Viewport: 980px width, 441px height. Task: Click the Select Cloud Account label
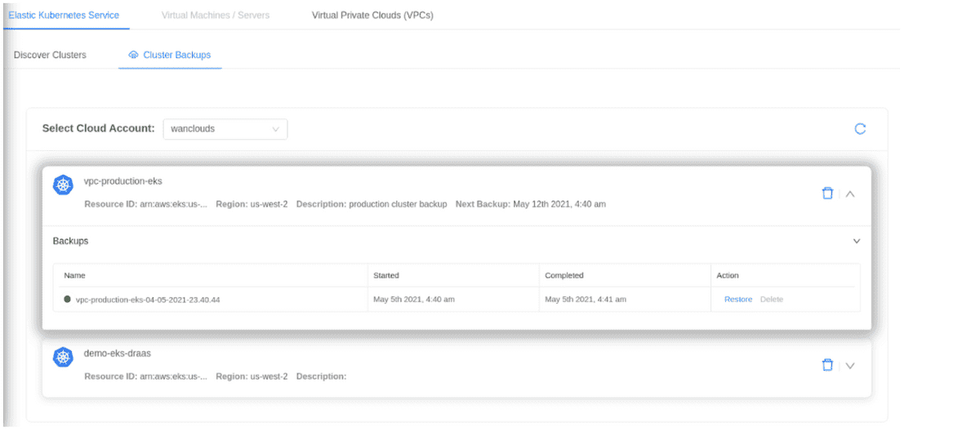(99, 129)
